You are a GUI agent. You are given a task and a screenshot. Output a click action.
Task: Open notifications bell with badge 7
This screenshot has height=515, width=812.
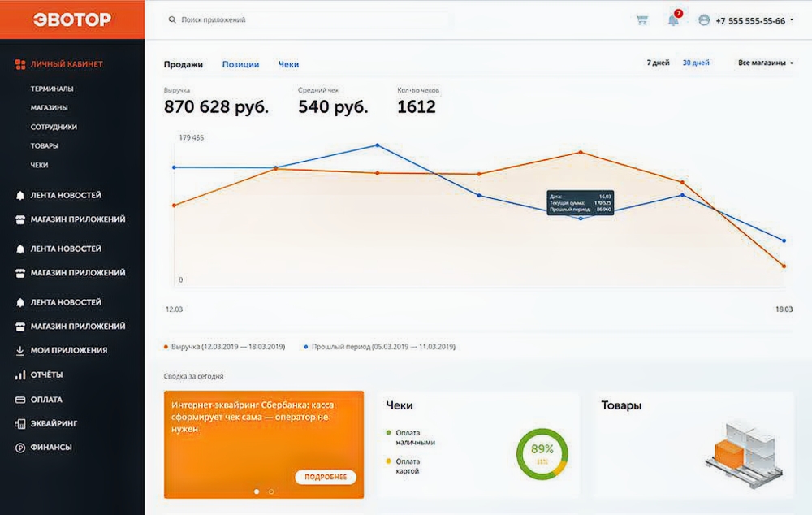[x=673, y=19]
